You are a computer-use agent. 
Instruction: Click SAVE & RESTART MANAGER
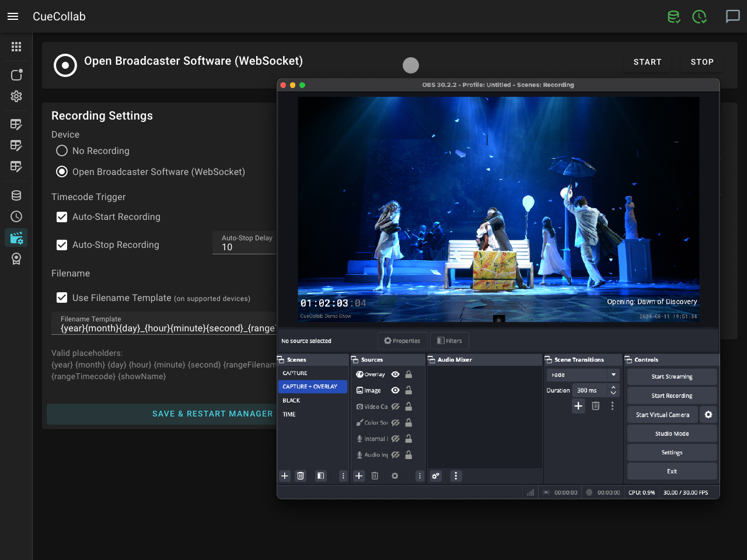coord(212,414)
